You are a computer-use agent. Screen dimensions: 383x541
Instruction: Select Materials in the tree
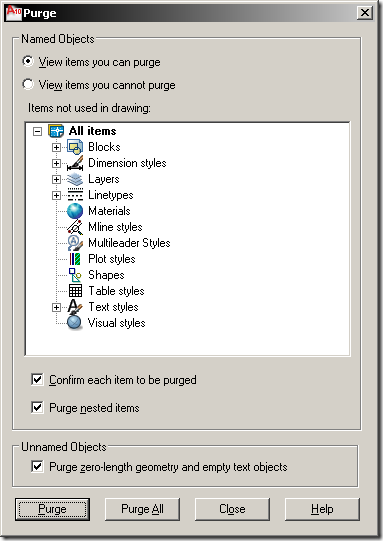point(109,211)
